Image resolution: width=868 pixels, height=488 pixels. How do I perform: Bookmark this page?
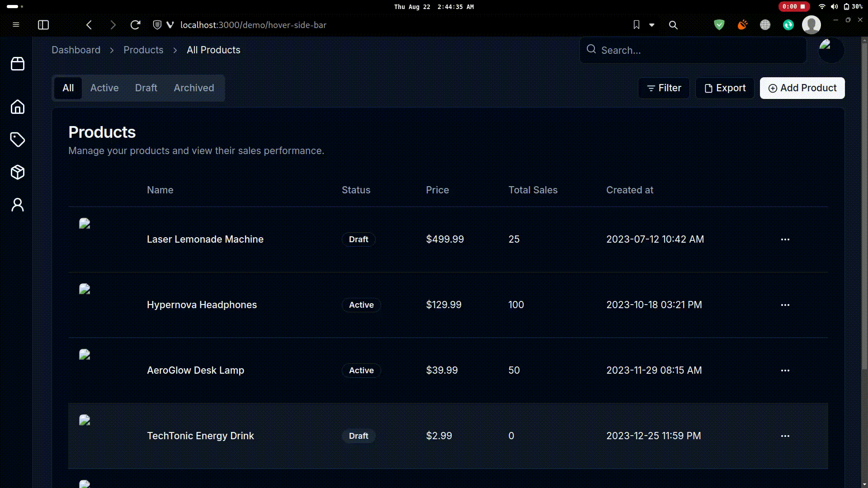(636, 25)
